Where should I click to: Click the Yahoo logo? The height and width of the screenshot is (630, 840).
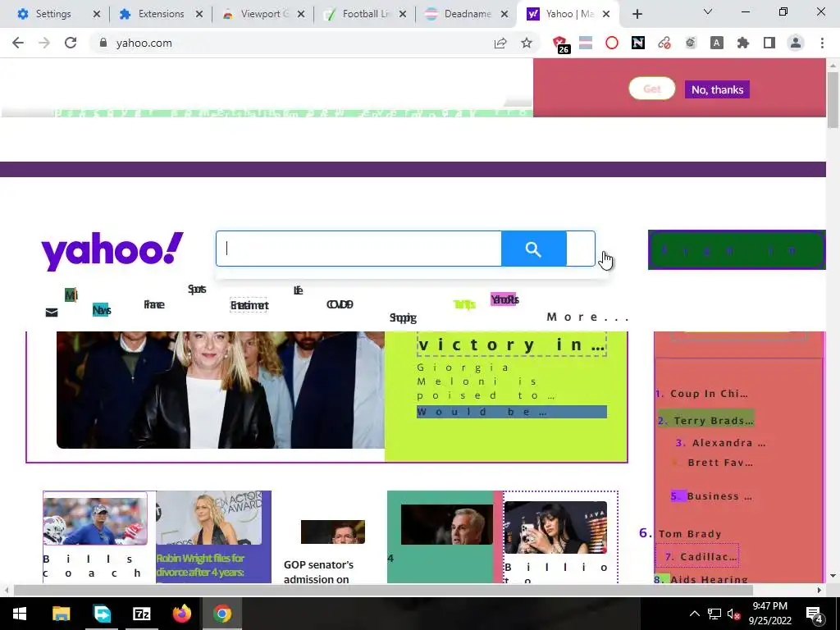(112, 251)
